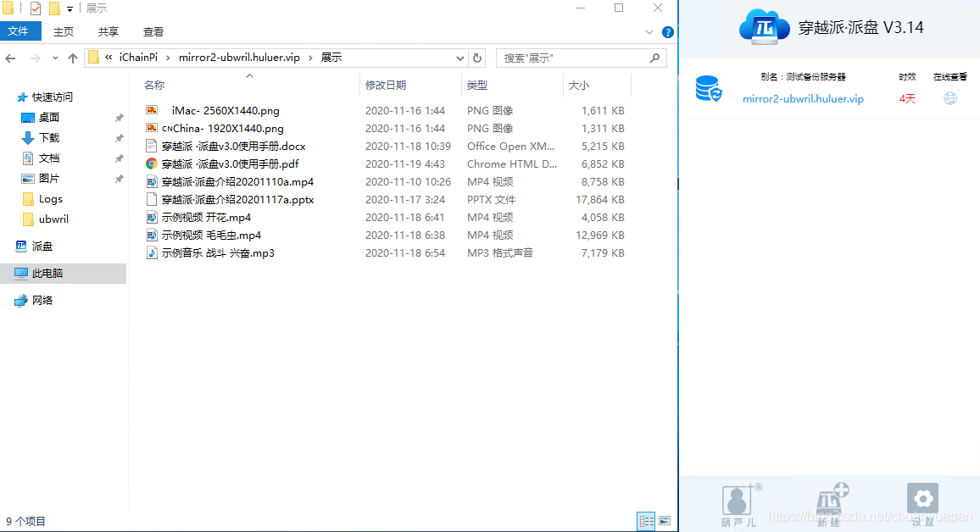This screenshot has width=980, height=532.
Task: Switch to details view icon in status bar
Action: coord(646,521)
